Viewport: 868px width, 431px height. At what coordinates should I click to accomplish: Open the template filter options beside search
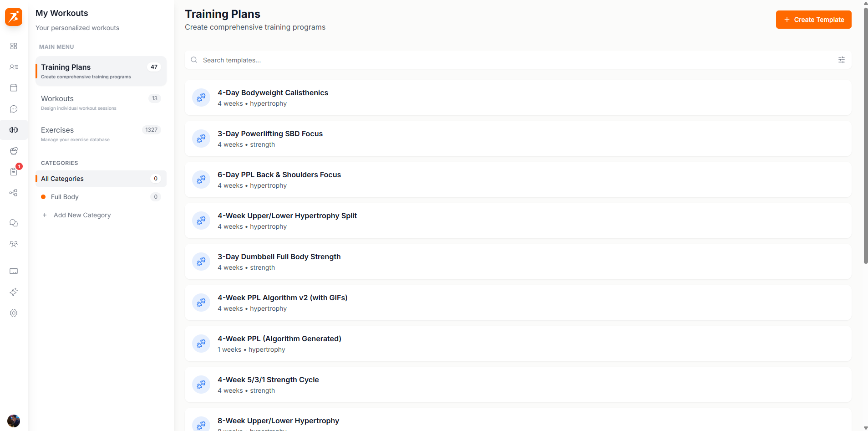click(x=841, y=60)
